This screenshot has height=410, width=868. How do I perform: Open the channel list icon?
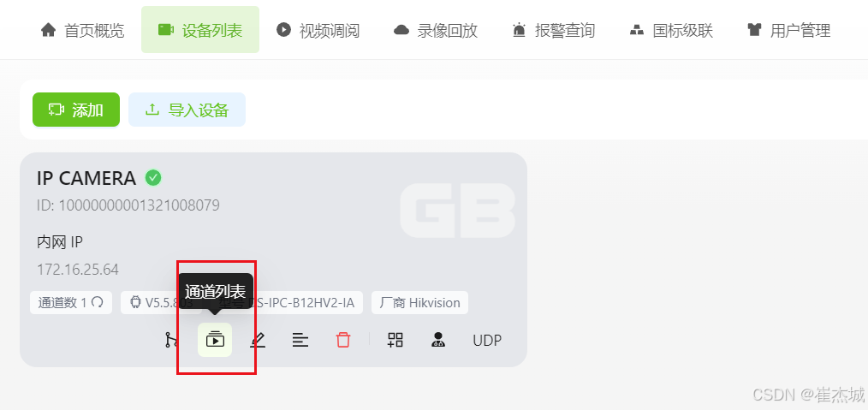pos(215,340)
